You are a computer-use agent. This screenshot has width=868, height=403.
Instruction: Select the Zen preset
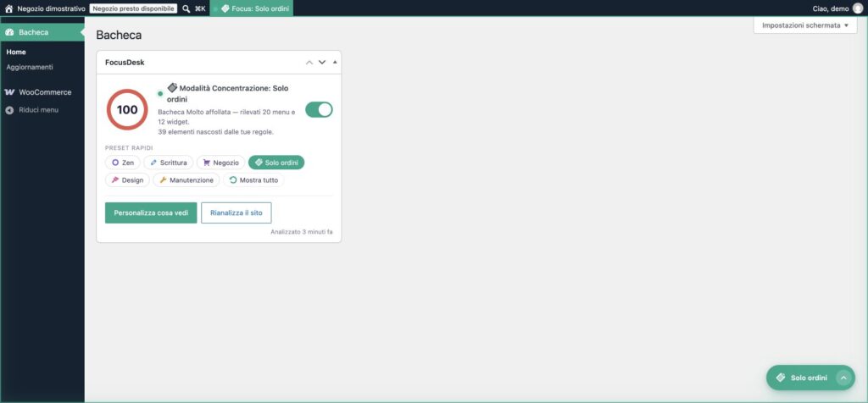click(122, 163)
